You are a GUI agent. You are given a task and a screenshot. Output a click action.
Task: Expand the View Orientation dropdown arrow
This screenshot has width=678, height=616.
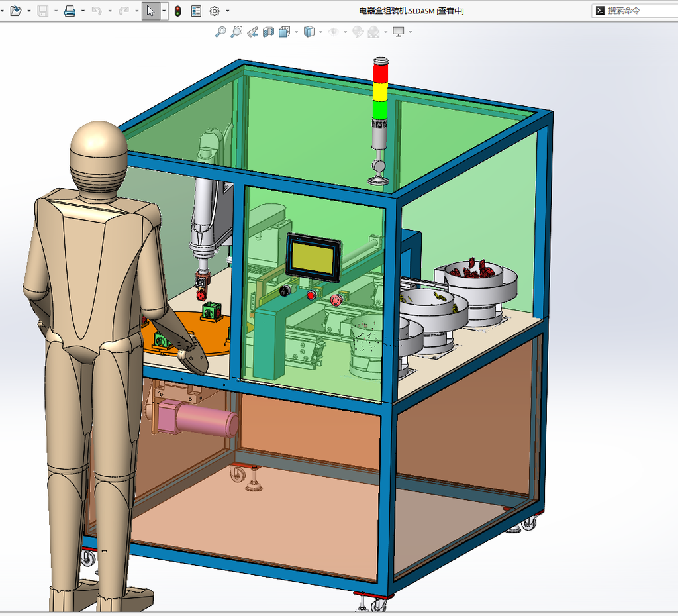click(x=296, y=32)
